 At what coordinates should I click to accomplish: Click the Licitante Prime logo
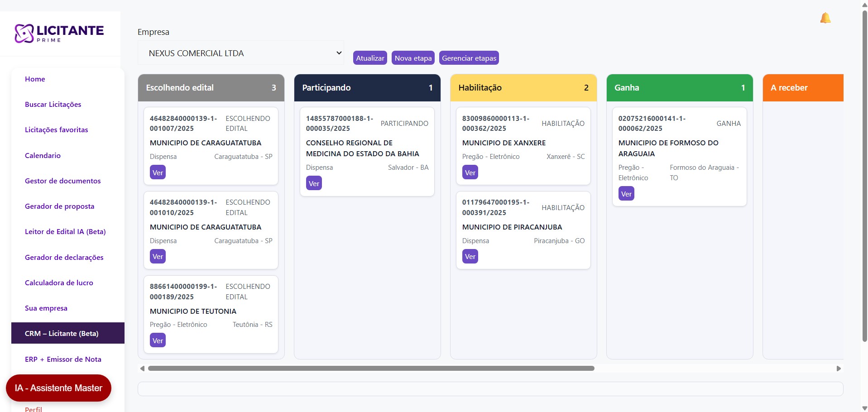point(59,34)
